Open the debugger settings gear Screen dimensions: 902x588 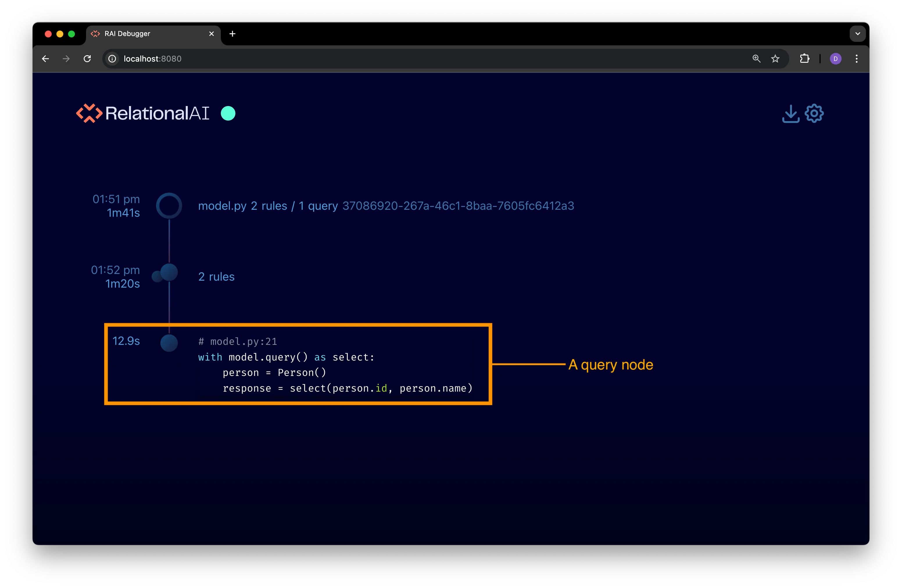(814, 113)
